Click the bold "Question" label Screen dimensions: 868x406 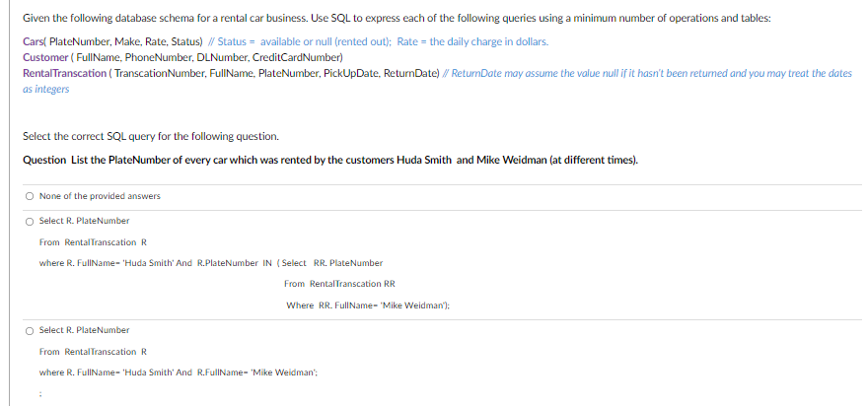[44, 160]
